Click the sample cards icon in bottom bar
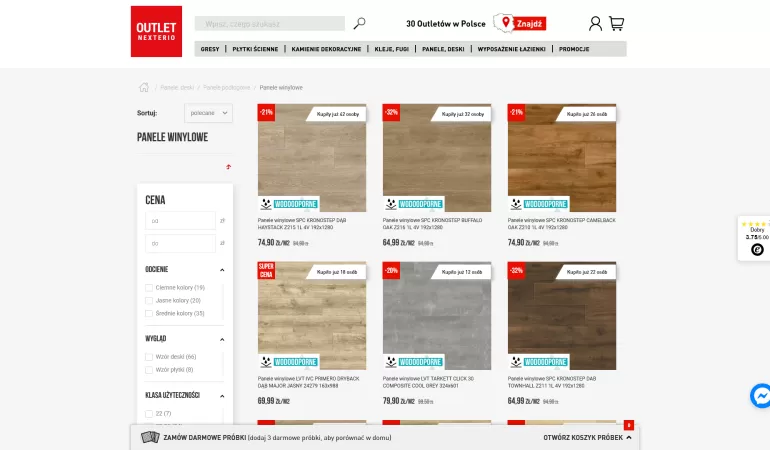 [x=150, y=437]
